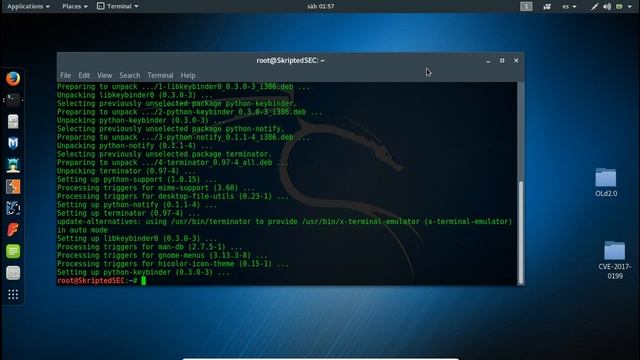Launch Burp Suite from the dock
Viewport: 640px width, 360px height.
point(13,187)
